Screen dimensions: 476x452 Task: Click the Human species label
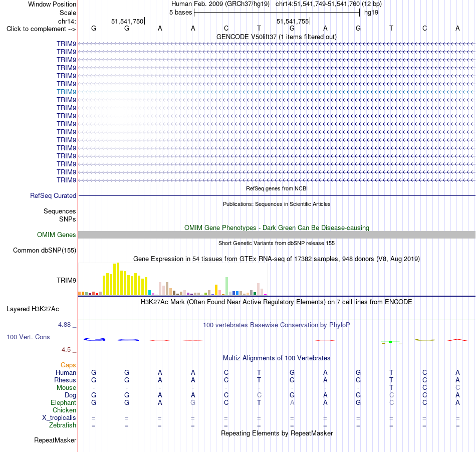66,372
